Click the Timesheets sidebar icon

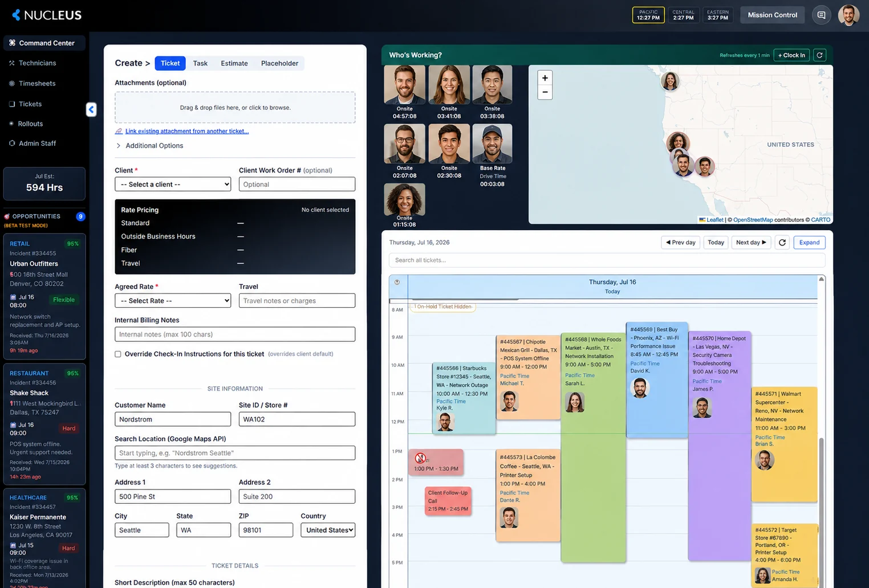[11, 84]
